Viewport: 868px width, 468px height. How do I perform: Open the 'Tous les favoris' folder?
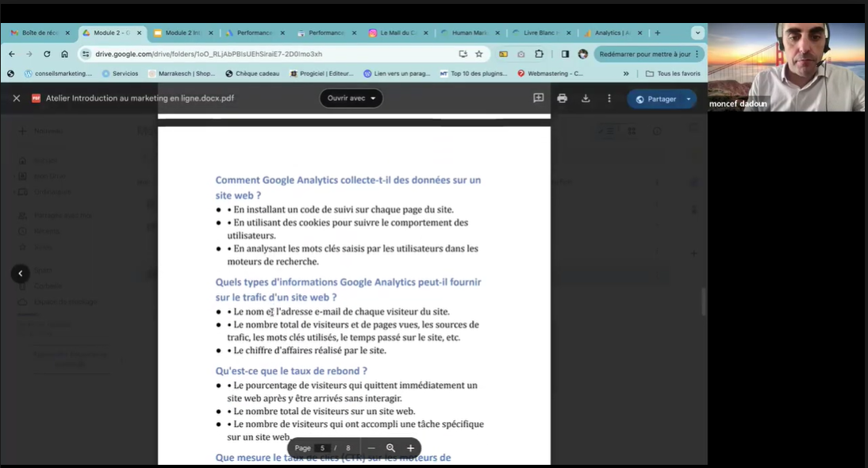[x=673, y=74]
